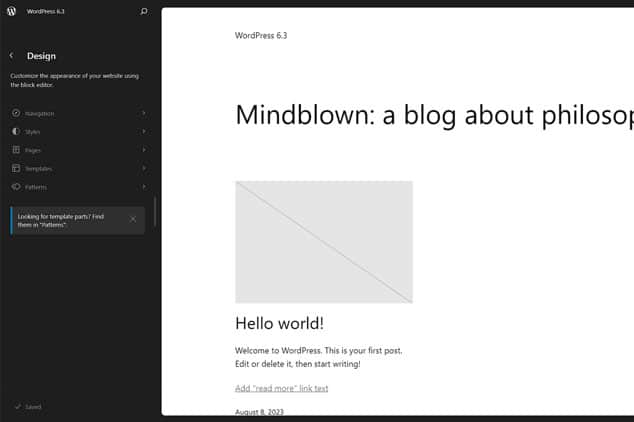Click the Styles half-circle icon
Image resolution: width=634 pixels, height=422 pixels.
(x=16, y=131)
